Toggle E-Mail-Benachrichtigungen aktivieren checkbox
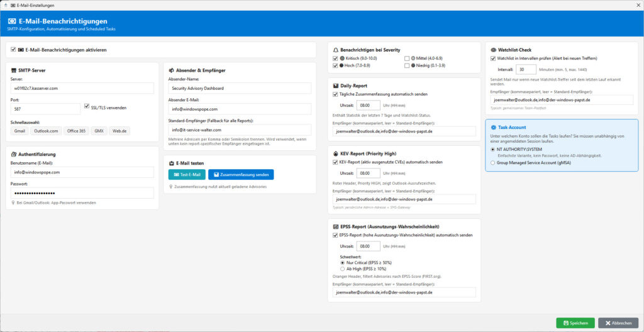Screen dimensions: 644x332 click(x=13, y=50)
